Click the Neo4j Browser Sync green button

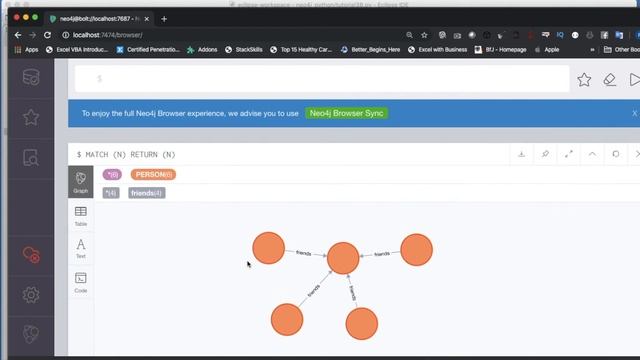[347, 113]
